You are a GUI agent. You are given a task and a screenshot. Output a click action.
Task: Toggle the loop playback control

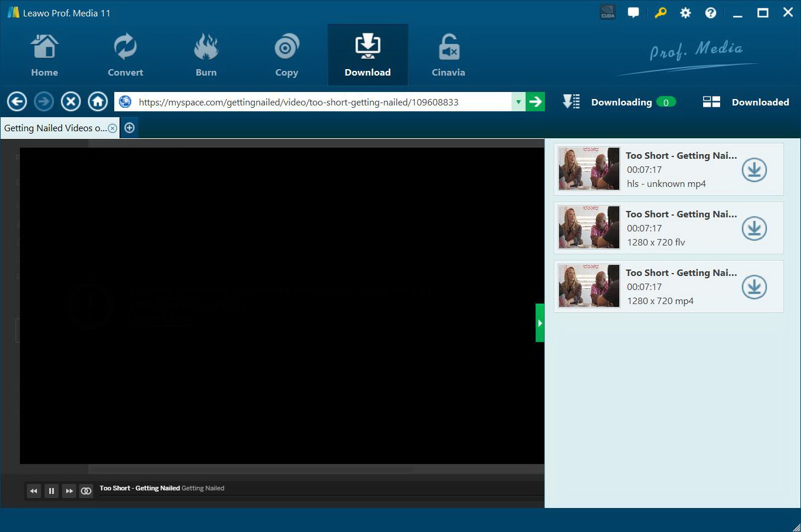86,490
